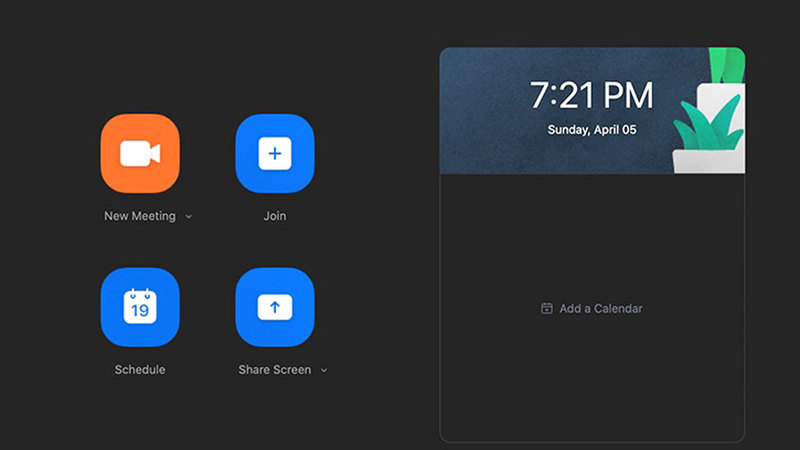The width and height of the screenshot is (800, 450).
Task: Open the Add a Calendar link
Action: click(600, 309)
